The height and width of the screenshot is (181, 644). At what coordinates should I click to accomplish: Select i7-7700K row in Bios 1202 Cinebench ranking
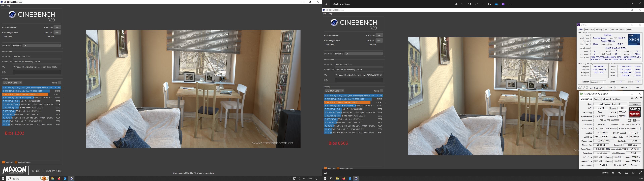(x=32, y=114)
